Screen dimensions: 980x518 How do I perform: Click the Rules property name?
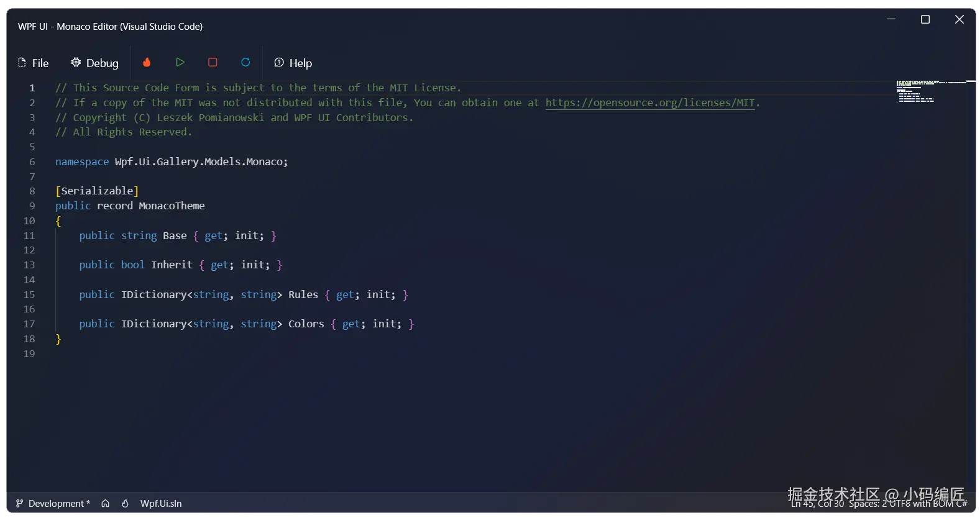point(303,294)
